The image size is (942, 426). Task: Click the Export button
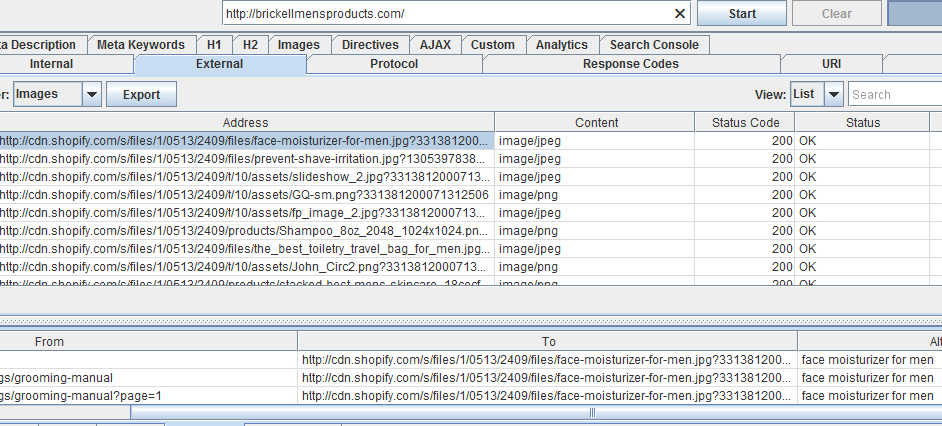click(x=142, y=94)
